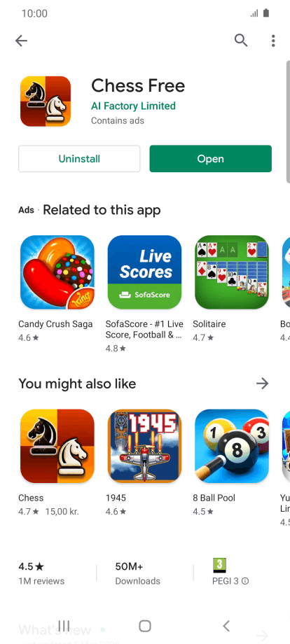290x644 pixels.
Task: Open the AI Factory Limited developer page
Action: pyautogui.click(x=133, y=106)
